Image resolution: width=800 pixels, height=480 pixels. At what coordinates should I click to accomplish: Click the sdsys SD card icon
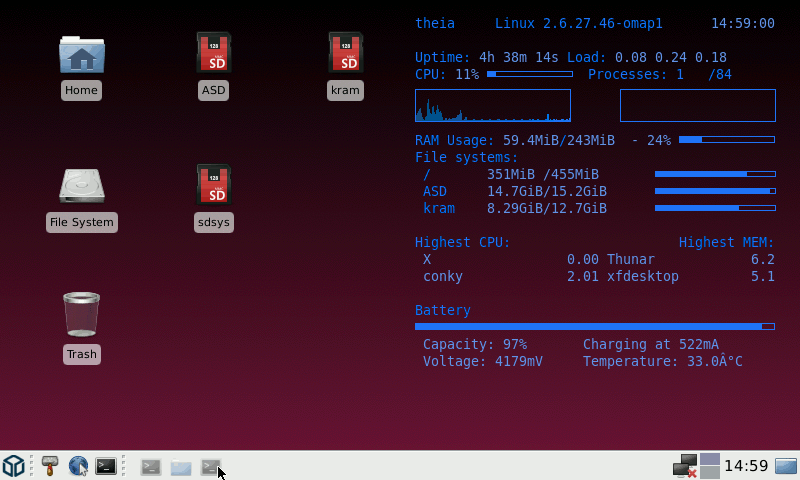pyautogui.click(x=214, y=185)
